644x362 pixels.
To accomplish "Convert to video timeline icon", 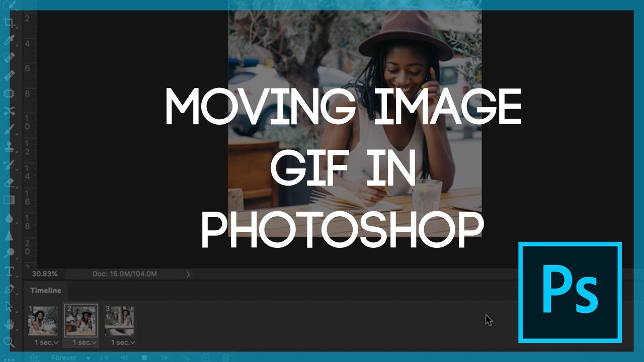I will (34, 357).
